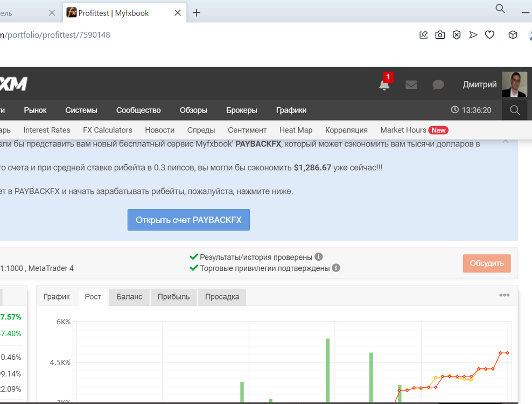The width and height of the screenshot is (532, 404).
Task: Open chart options three-dots menu
Action: coord(504,295)
